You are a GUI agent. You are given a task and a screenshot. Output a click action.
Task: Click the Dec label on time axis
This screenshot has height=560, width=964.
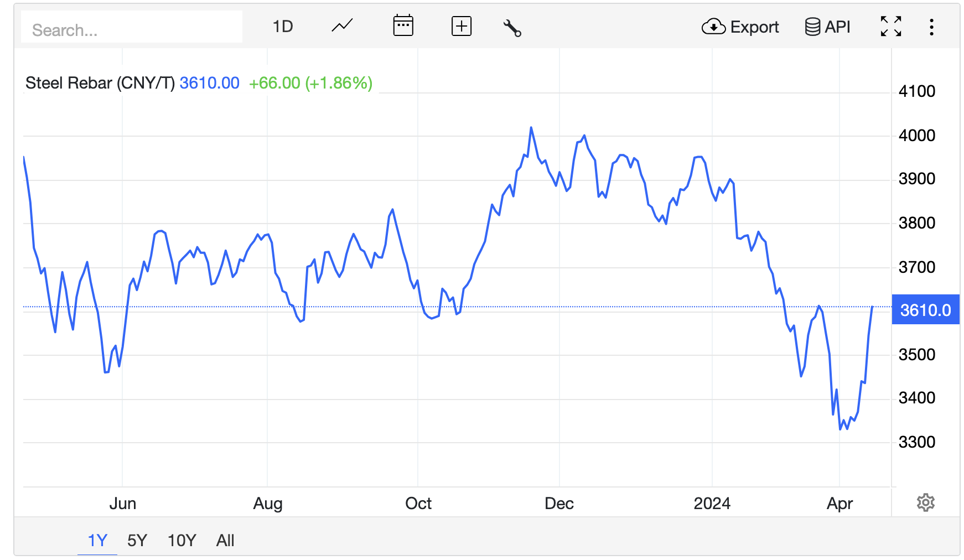coord(559,504)
